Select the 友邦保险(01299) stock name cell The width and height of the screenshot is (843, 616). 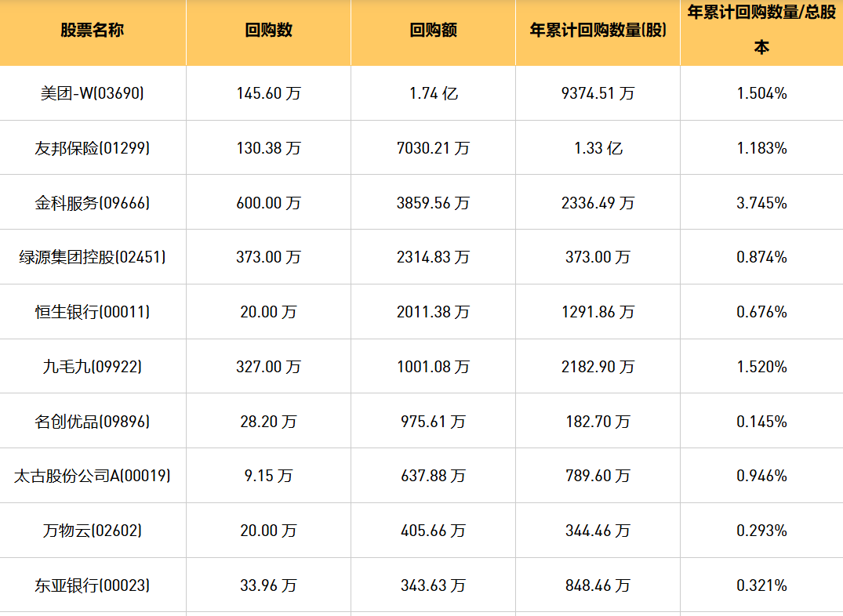pyautogui.click(x=92, y=148)
